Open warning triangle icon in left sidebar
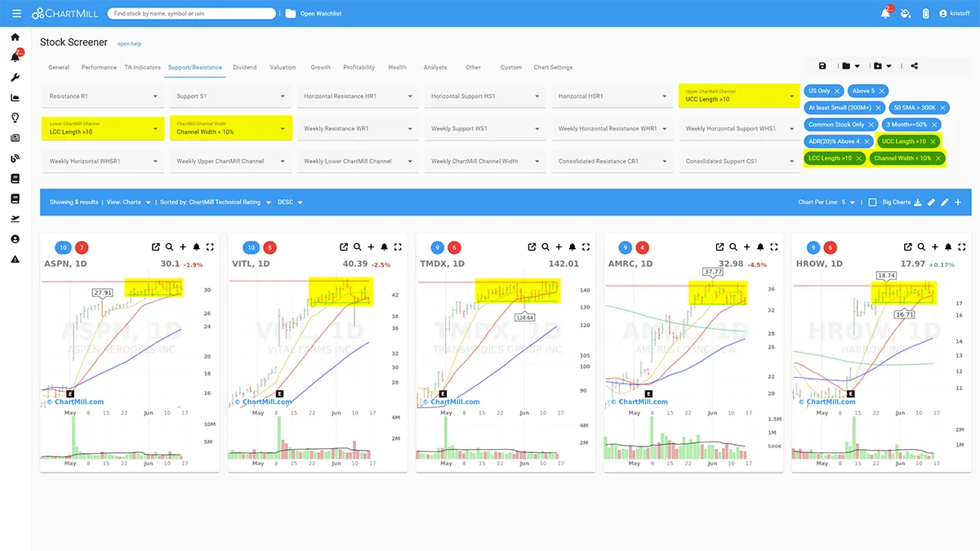Viewport: 980px width, 551px height. pos(15,259)
